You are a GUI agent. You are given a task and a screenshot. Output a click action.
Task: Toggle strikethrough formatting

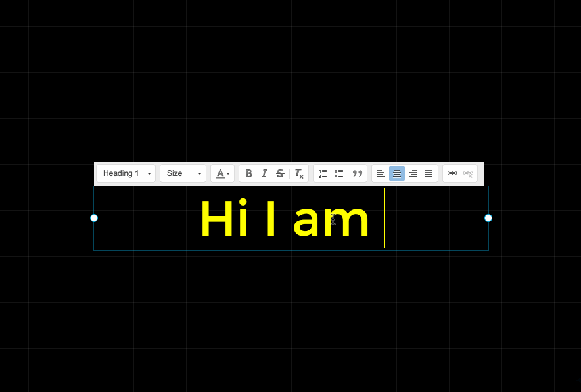[x=280, y=173]
